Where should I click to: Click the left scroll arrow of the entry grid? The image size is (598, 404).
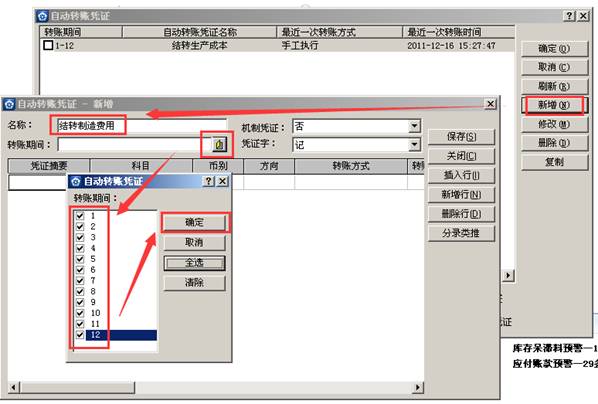[x=13, y=388]
